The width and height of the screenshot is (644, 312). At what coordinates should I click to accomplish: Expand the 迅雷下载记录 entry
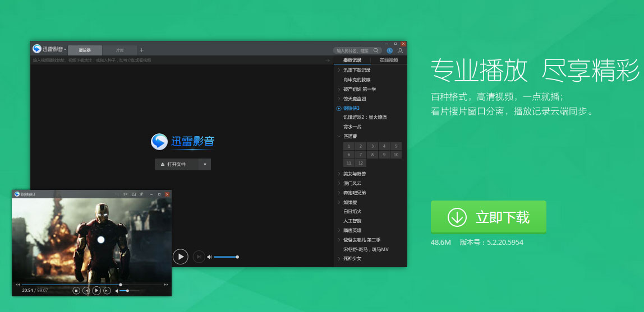point(339,71)
